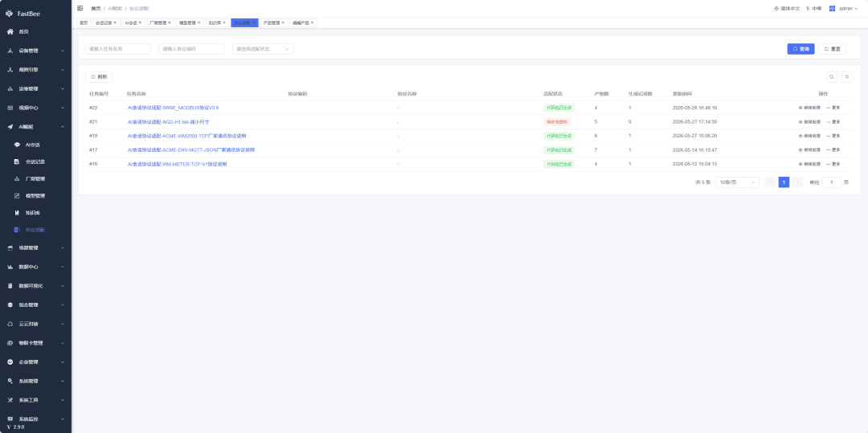The image size is (868, 433).
Task: Click the 重置 reset button
Action: [832, 49]
